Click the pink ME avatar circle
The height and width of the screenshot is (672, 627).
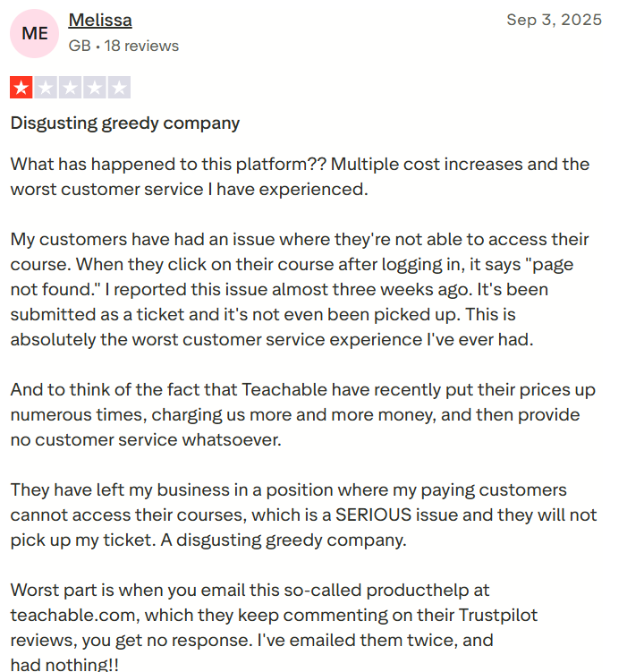(x=35, y=33)
